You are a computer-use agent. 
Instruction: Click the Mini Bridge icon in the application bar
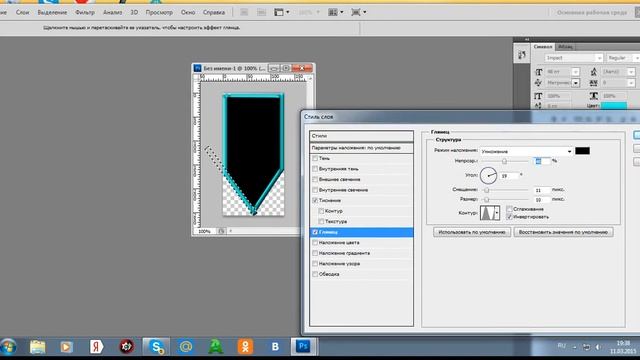262,12
